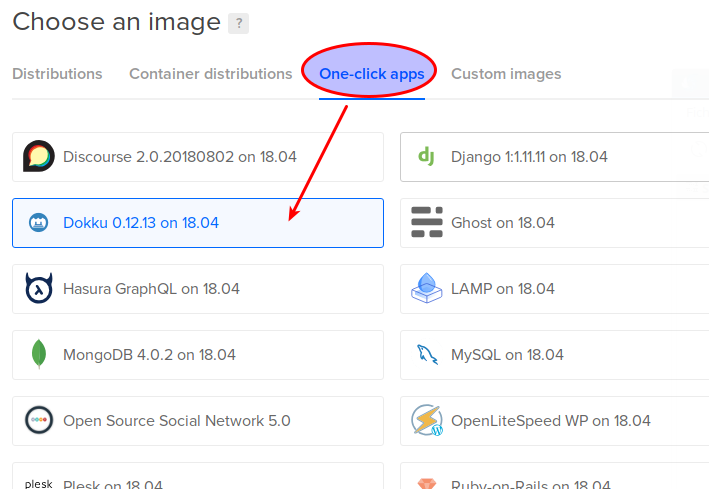
Task: Choose Django 1:1.11.11 on 18.04 text
Action: pyautogui.click(x=529, y=157)
